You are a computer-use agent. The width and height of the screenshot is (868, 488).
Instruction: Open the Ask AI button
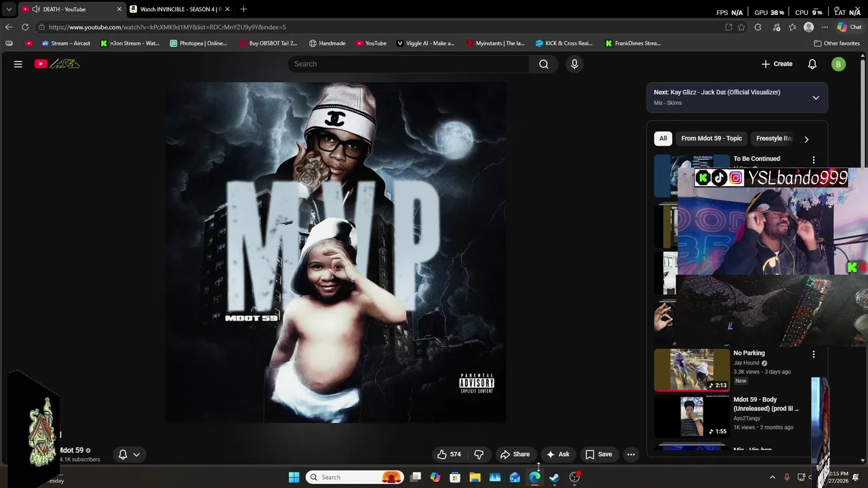click(x=558, y=454)
